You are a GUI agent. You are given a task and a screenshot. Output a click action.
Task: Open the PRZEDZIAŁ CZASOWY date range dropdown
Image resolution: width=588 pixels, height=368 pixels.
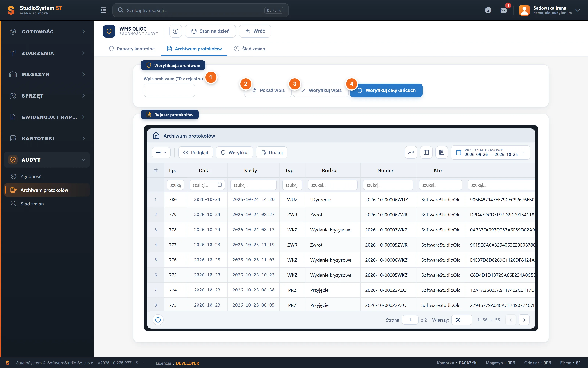pos(490,153)
